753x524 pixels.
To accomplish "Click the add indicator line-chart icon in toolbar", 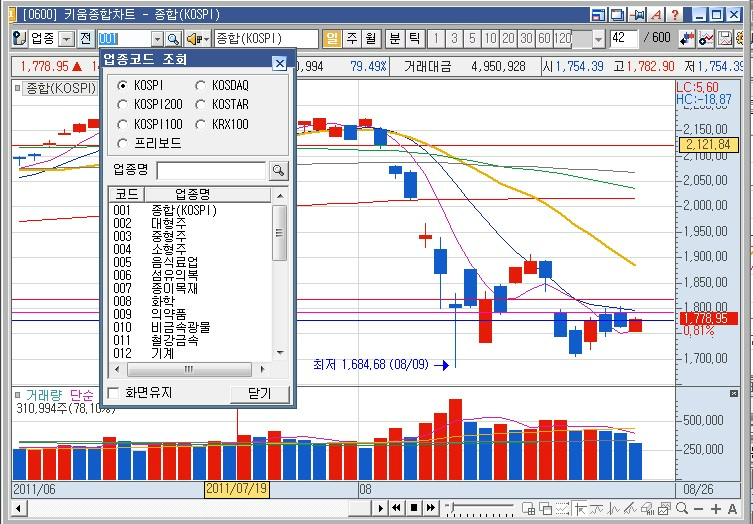I will coord(706,39).
